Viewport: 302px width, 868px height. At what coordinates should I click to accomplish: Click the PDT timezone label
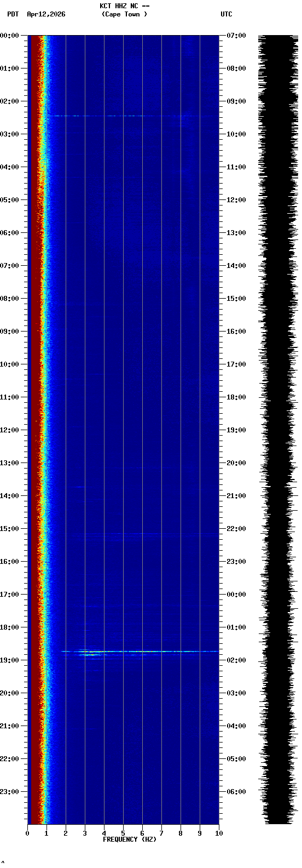click(13, 14)
